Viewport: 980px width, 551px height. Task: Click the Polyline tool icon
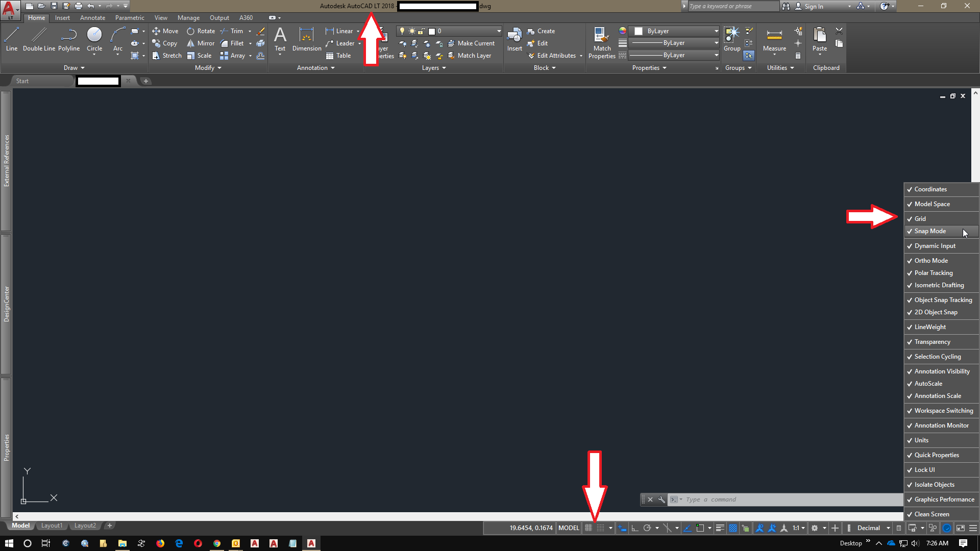tap(69, 38)
